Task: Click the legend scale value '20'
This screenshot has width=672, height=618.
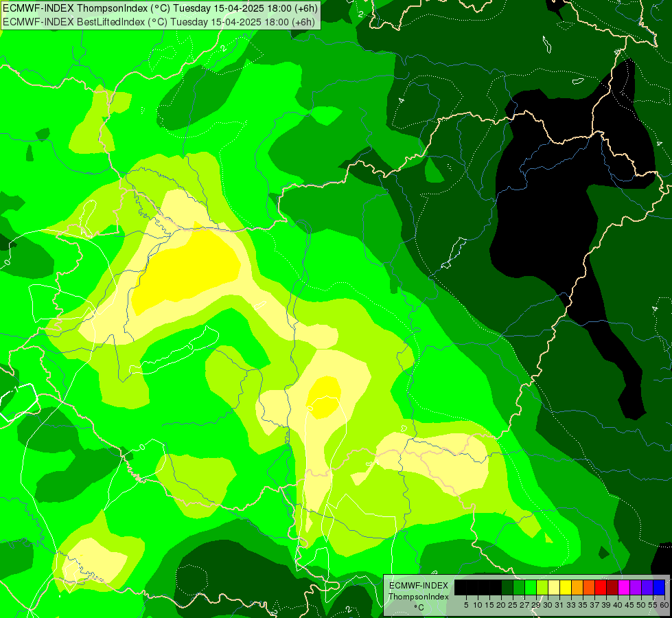Action: click(x=501, y=605)
